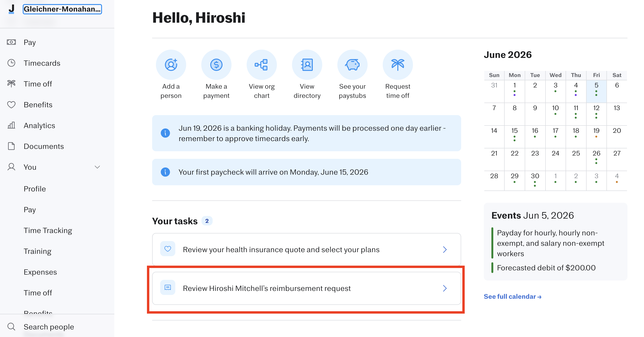Click the 'Payday for hourly' event text
Screen dimensions: 644x337
pos(550,243)
